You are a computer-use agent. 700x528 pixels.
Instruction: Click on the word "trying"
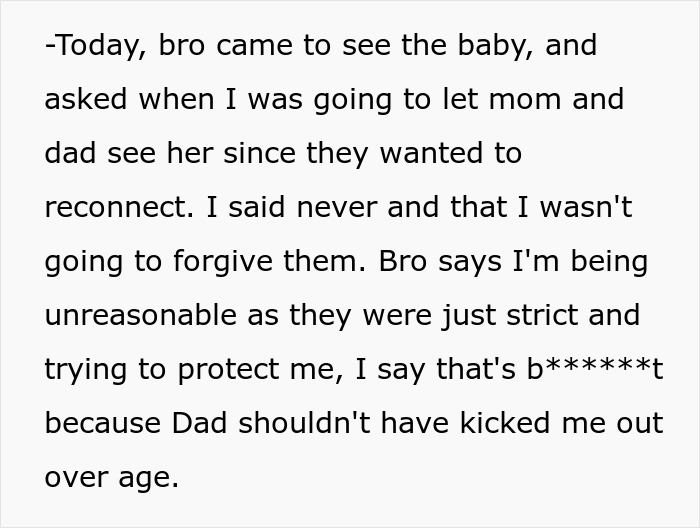87,370
